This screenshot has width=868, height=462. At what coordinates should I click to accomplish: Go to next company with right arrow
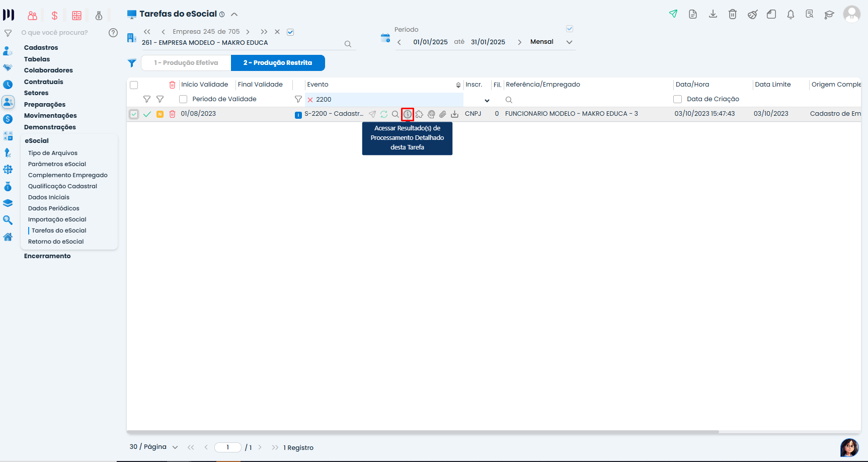tap(248, 32)
